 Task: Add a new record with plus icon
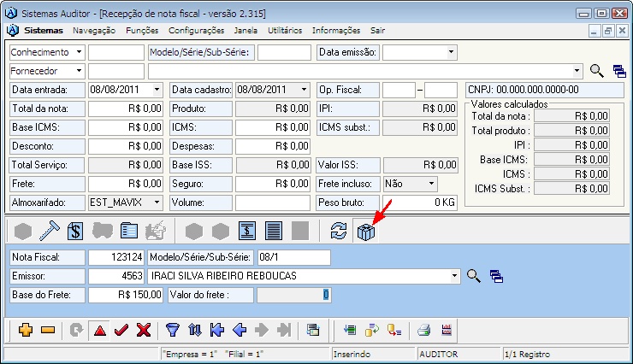25,330
